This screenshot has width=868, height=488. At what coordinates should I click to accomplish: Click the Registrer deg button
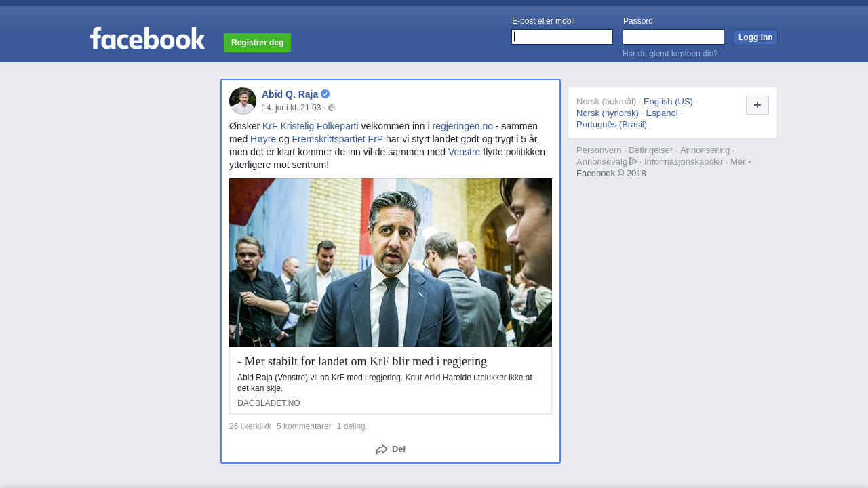(x=257, y=43)
